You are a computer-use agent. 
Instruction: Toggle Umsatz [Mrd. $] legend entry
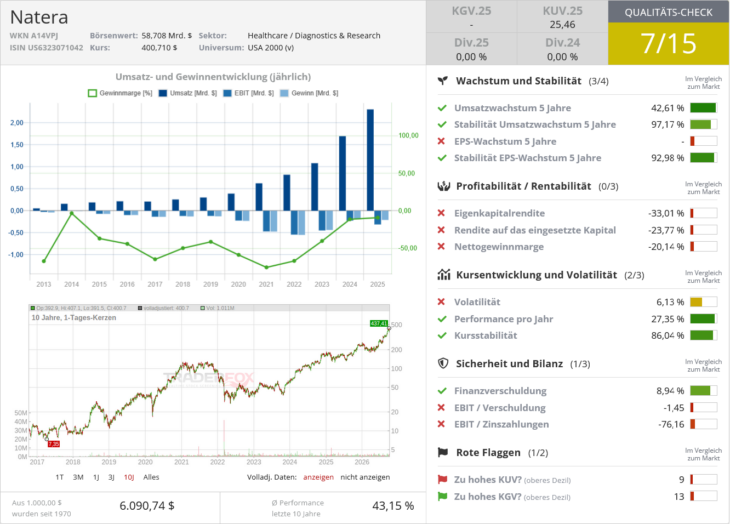pos(188,93)
